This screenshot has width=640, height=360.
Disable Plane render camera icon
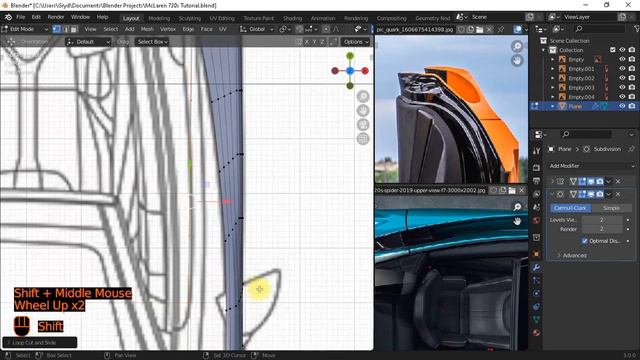pyautogui.click(x=632, y=106)
